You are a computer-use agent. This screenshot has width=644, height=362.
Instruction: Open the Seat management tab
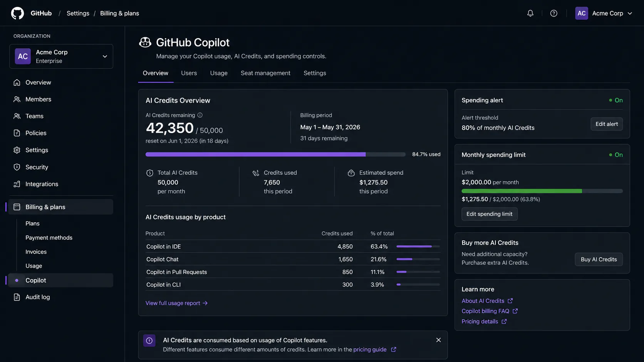point(265,73)
